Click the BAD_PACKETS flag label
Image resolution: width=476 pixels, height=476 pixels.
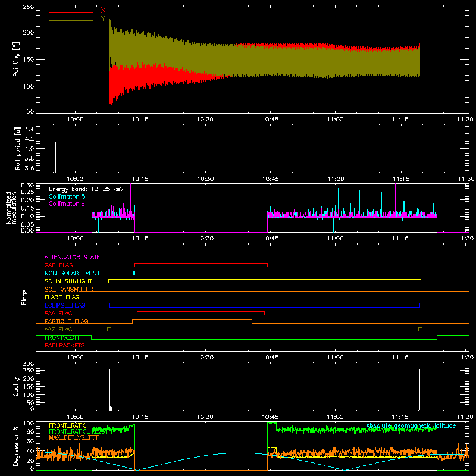(65, 345)
